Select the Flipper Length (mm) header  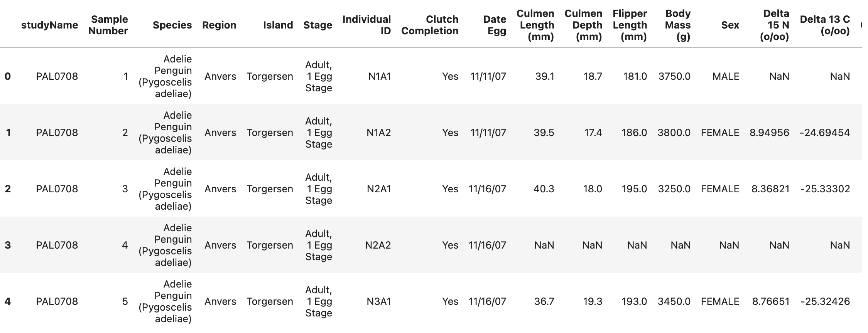630,25
